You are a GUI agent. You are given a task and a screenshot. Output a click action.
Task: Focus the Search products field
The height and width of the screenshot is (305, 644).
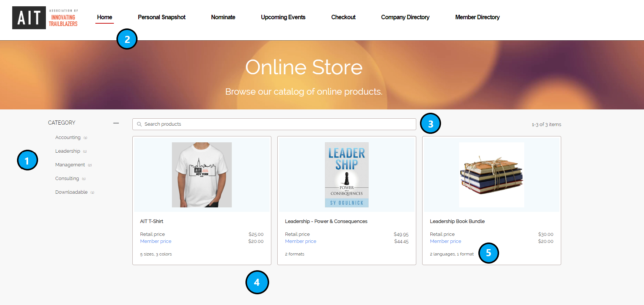[277, 124]
